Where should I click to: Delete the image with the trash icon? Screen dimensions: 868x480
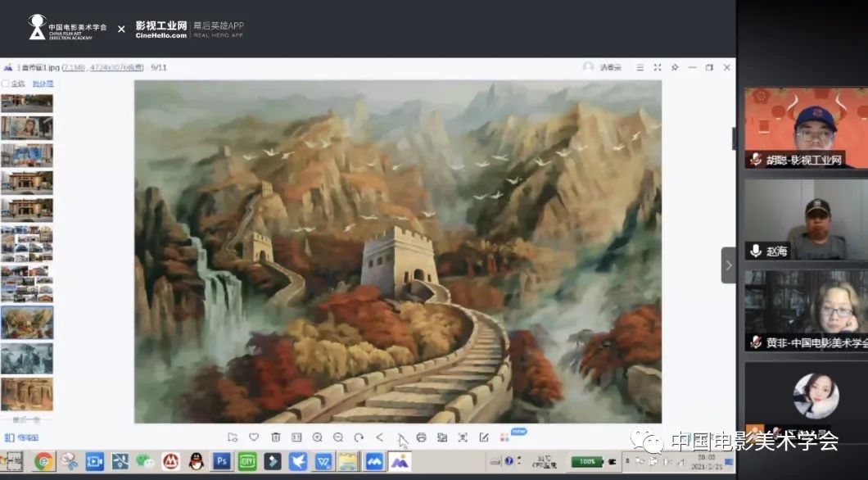275,437
